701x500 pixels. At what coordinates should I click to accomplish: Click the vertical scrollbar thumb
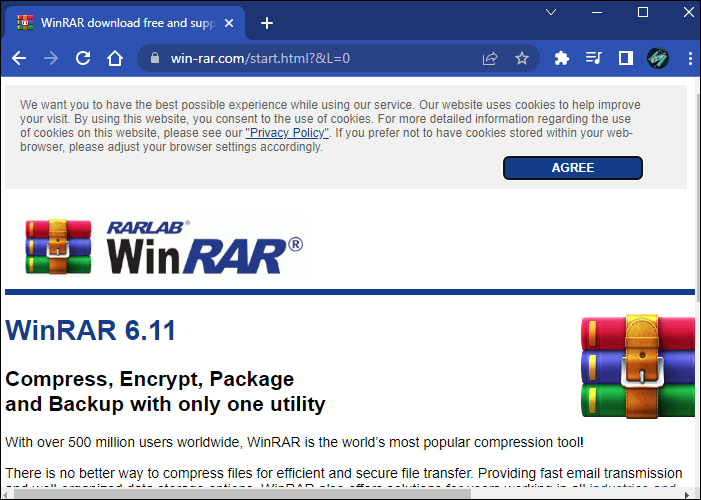(698, 197)
